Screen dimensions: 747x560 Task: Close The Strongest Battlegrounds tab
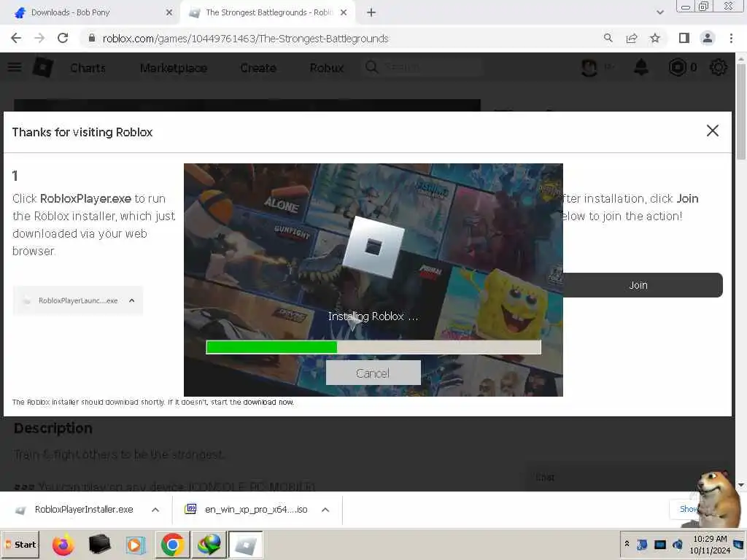[344, 12]
